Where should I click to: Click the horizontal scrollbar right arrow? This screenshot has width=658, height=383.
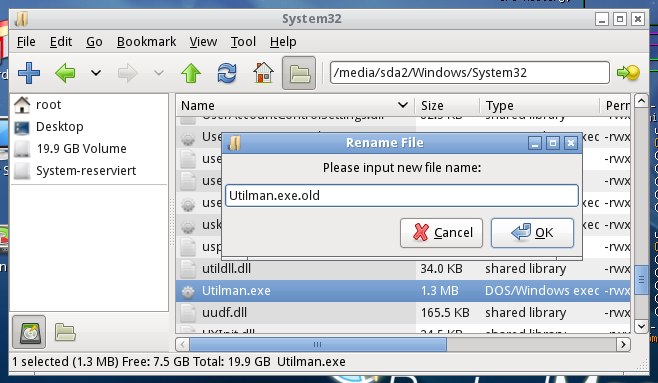coord(623,344)
